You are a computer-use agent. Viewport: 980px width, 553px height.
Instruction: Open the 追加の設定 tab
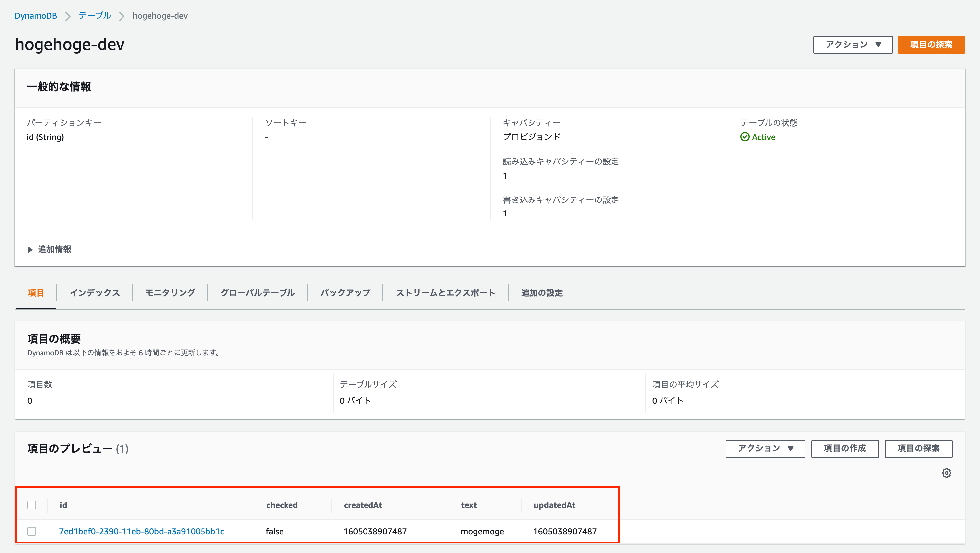point(541,292)
